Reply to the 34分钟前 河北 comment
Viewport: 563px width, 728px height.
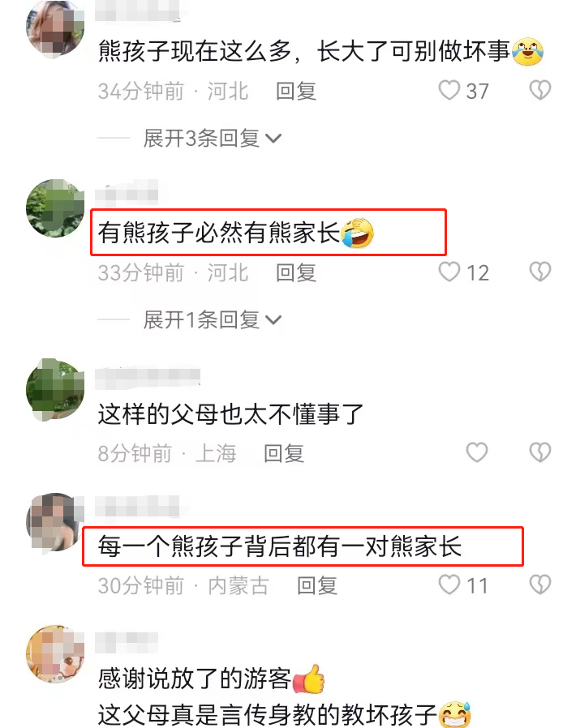pos(296,91)
